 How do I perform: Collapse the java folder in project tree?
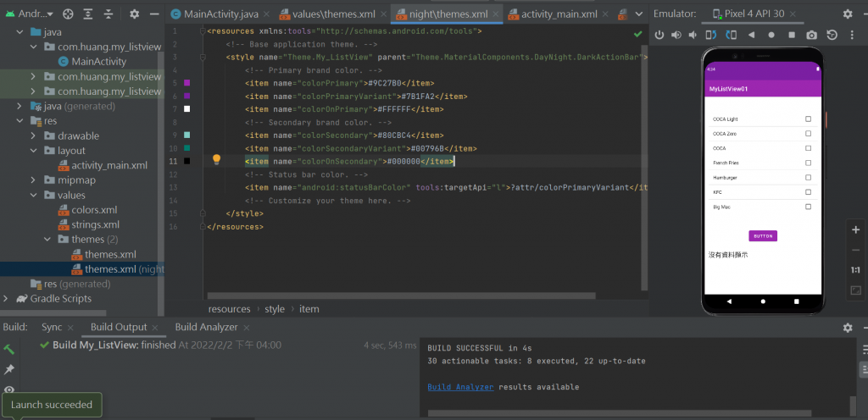pos(20,32)
